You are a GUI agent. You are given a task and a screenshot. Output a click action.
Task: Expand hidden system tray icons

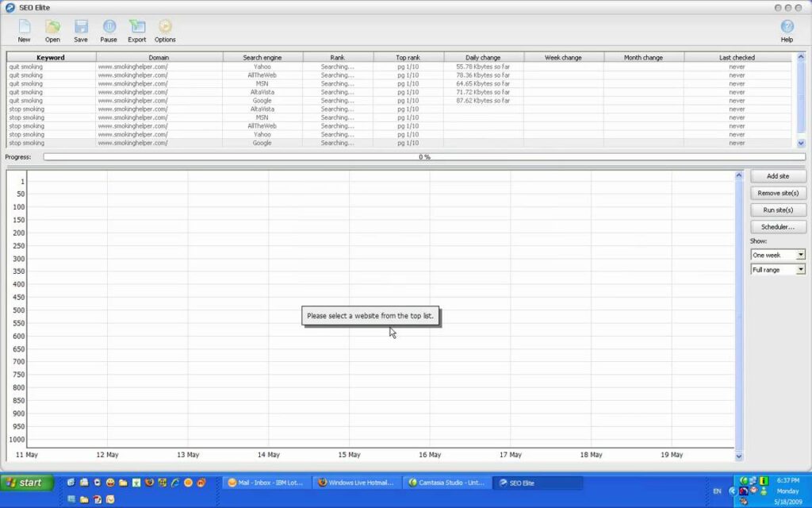(x=732, y=491)
